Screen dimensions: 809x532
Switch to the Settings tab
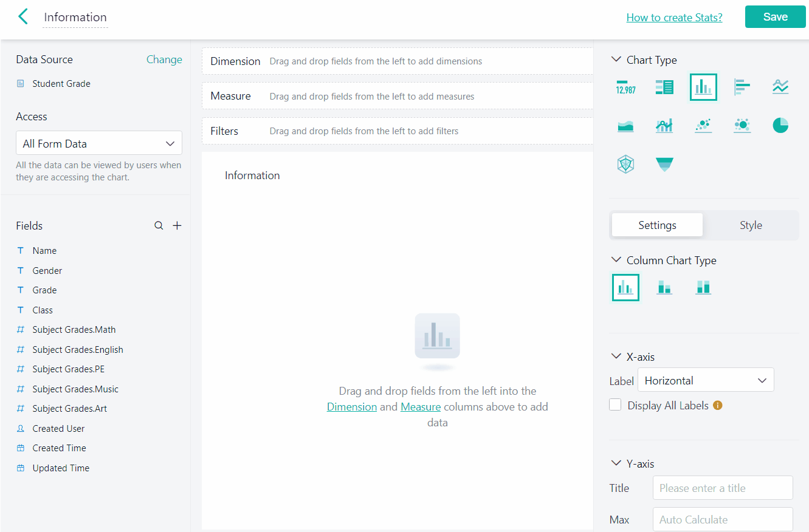tap(657, 225)
